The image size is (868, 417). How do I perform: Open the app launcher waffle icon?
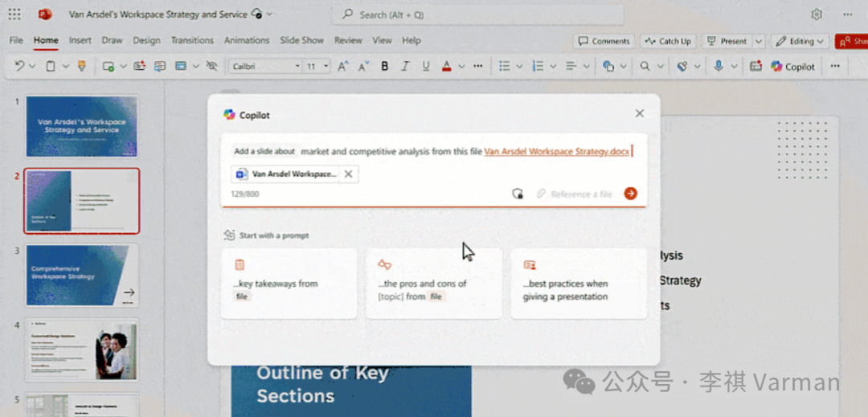14,14
